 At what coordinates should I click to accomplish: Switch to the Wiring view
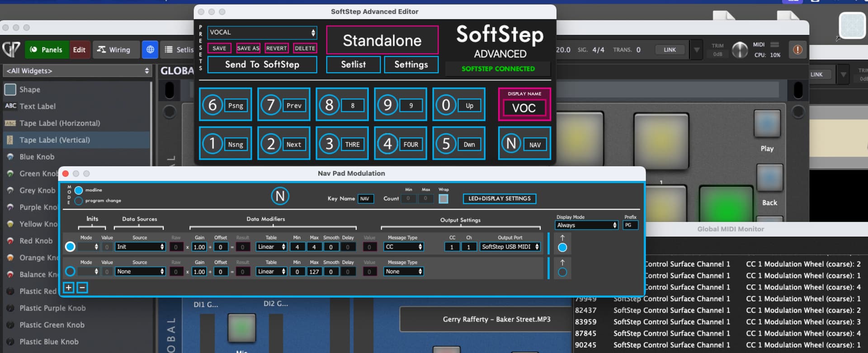pos(114,50)
